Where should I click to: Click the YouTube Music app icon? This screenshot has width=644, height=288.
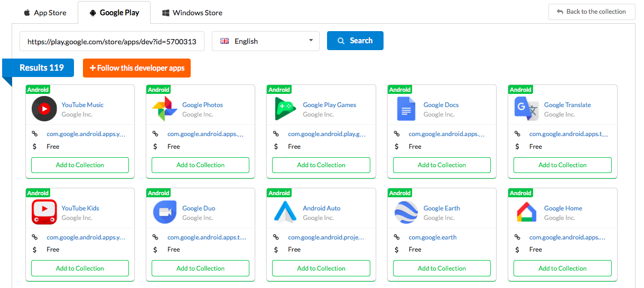point(44,109)
